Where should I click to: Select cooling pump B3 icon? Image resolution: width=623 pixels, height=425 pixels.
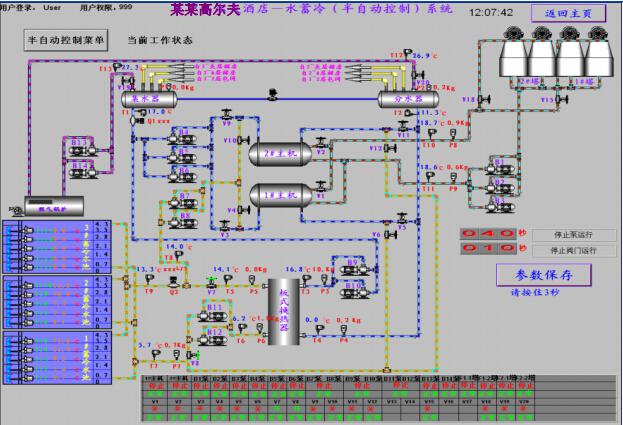point(500,207)
